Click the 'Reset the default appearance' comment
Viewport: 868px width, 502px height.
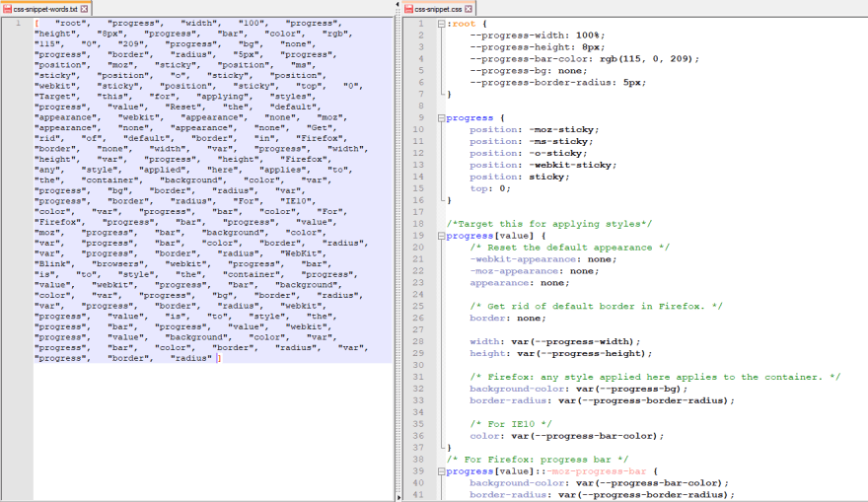pos(570,248)
